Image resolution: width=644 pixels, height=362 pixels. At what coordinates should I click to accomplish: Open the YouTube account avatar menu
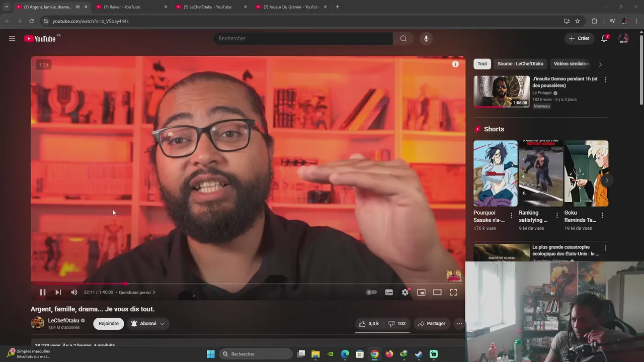click(623, 38)
